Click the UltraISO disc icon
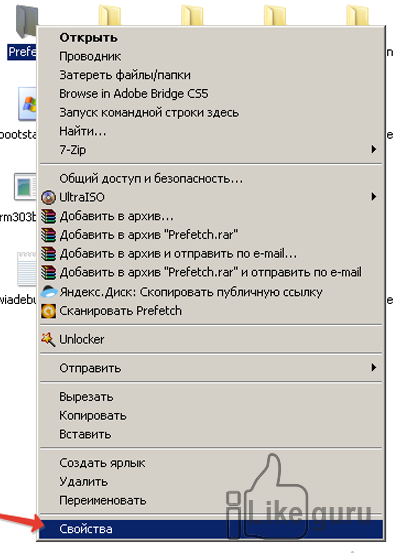Image resolution: width=394 pixels, height=553 pixels. point(48,198)
